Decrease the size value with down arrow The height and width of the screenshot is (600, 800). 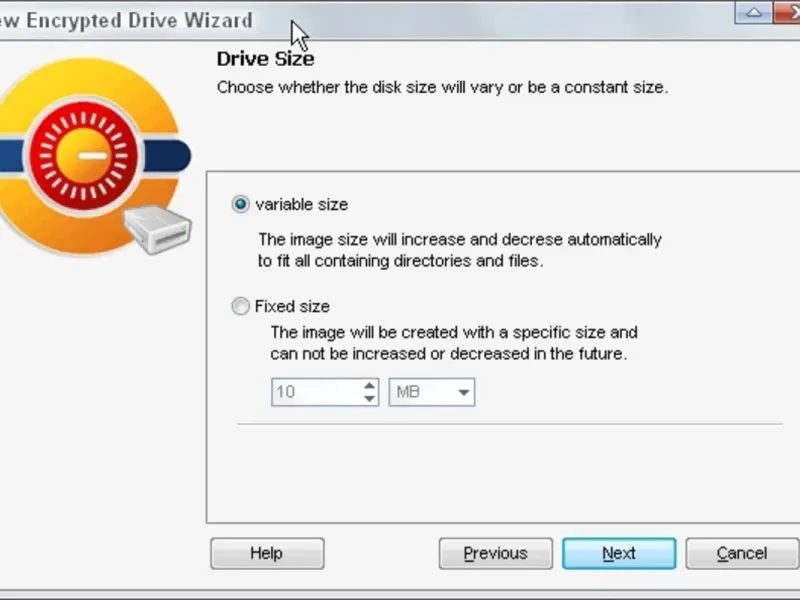(x=370, y=398)
